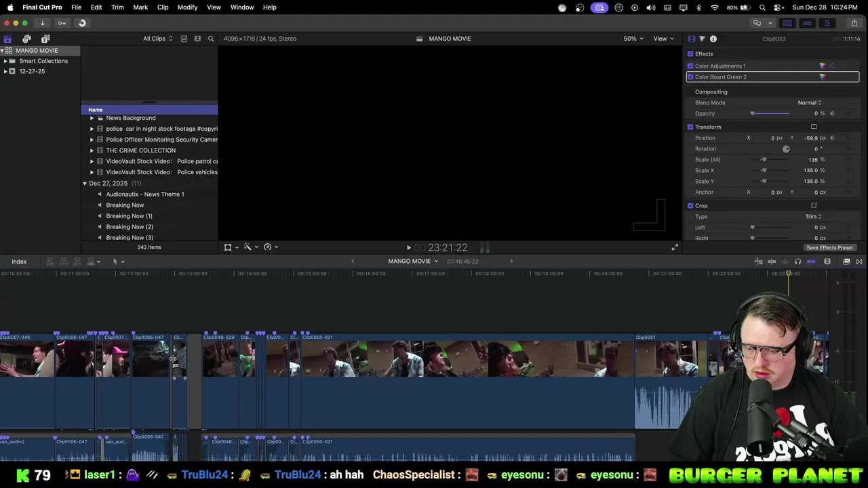
Task: Expand the News Background clip row
Action: [92, 118]
